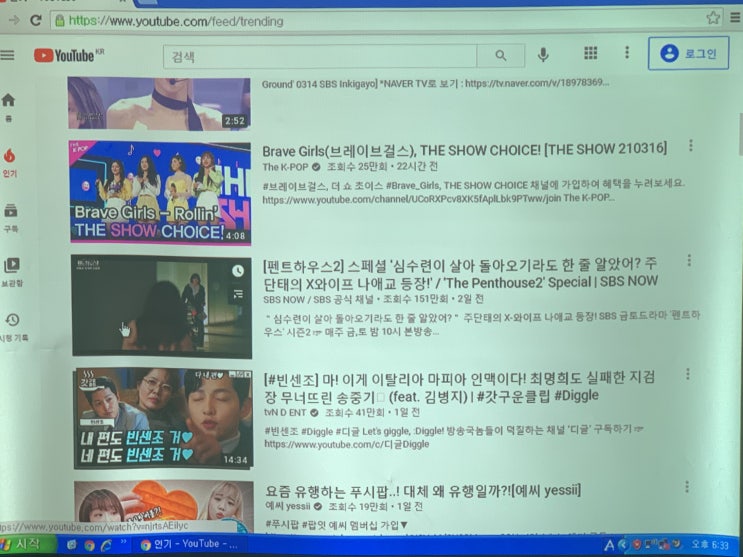Open 시청 기록 watch history

[13, 327]
